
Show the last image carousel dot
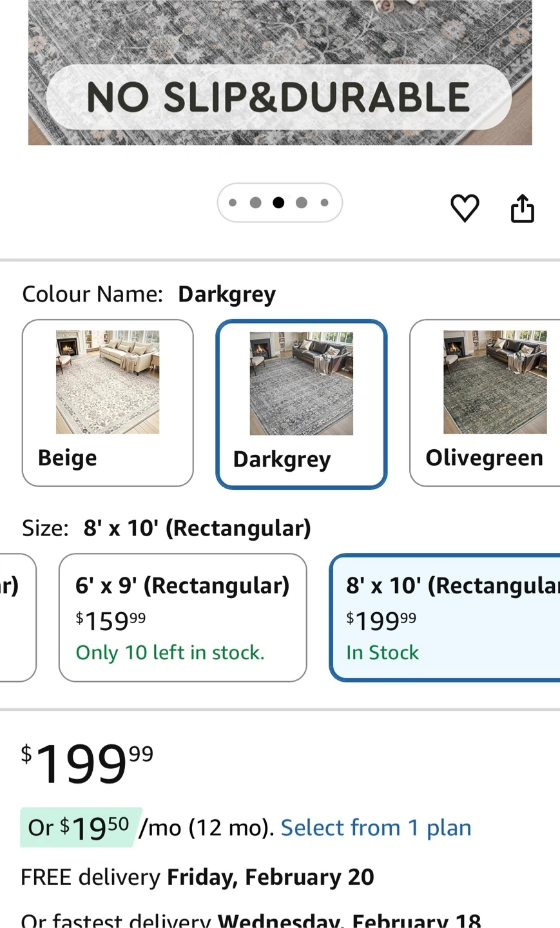coord(325,203)
